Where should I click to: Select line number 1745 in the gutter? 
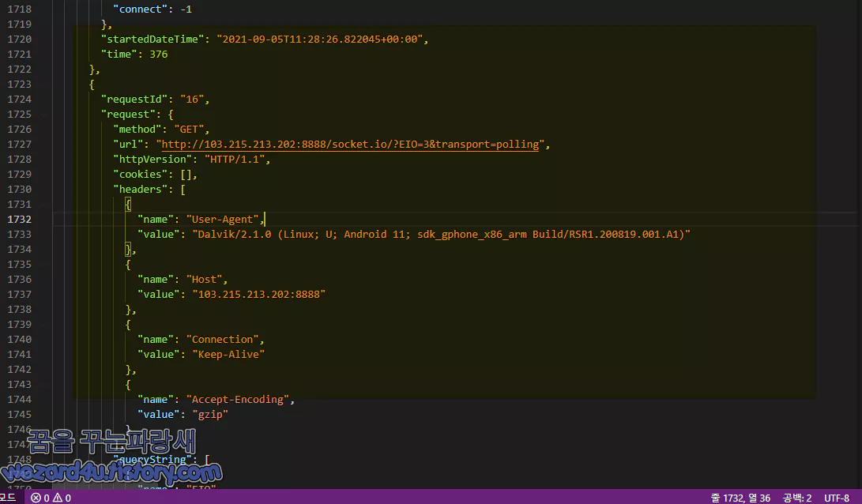19,415
